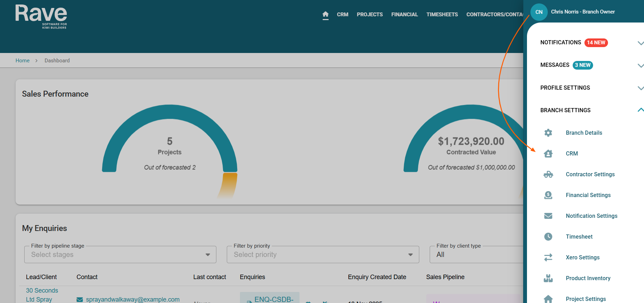Click the Projects gauge on Sales Performance
The width and height of the screenshot is (644, 303).
(x=170, y=145)
